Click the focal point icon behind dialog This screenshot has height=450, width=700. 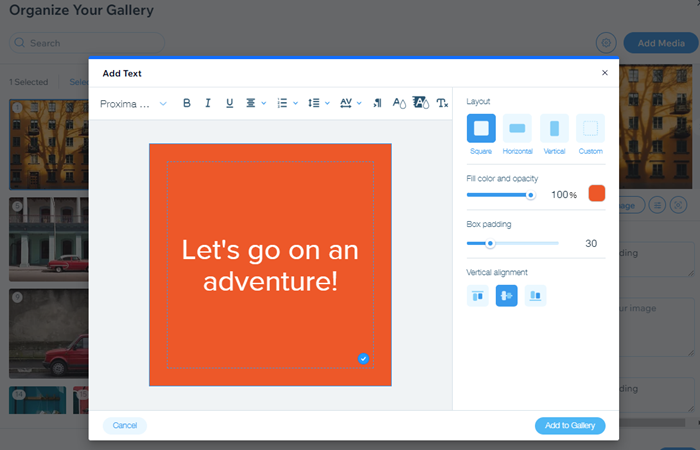tap(678, 205)
